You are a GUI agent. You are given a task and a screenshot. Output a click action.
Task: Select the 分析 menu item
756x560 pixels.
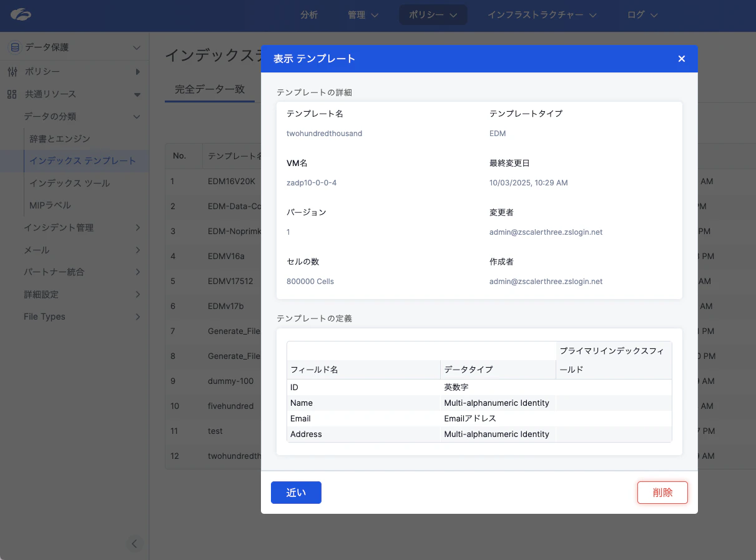[308, 14]
